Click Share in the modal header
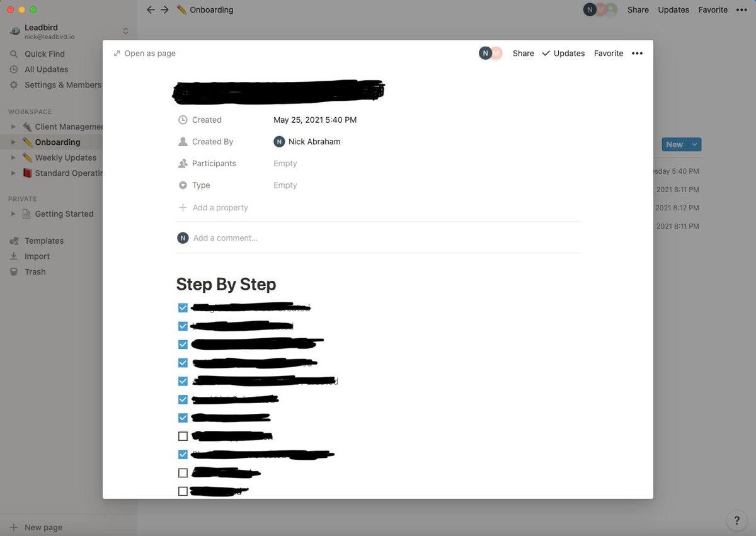The width and height of the screenshot is (756, 536). [523, 54]
